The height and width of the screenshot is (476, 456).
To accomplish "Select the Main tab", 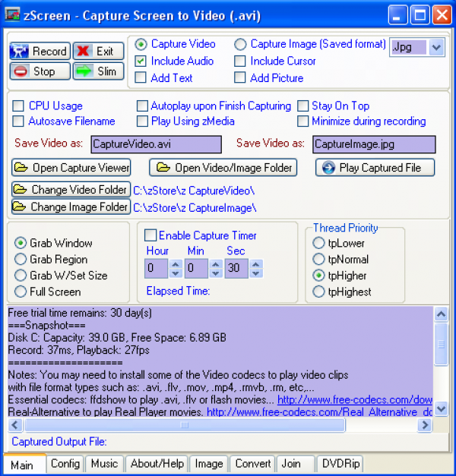I will [x=24, y=465].
